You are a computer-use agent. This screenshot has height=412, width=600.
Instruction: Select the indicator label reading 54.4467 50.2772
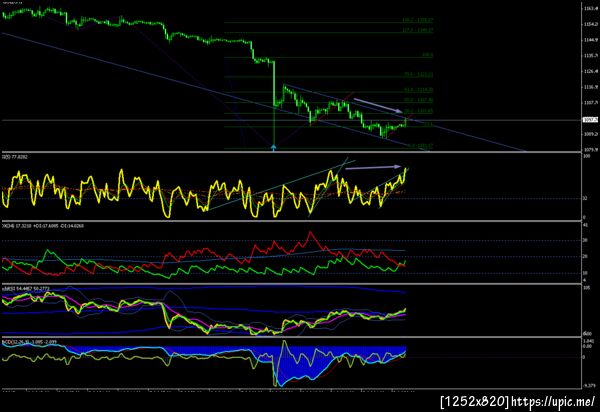point(26,288)
